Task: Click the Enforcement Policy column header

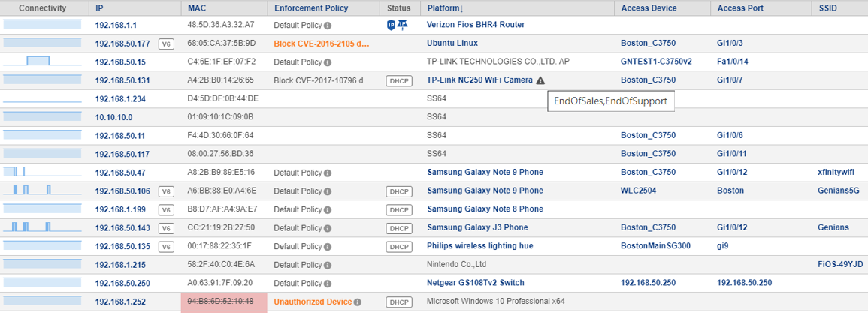Action: click(311, 8)
